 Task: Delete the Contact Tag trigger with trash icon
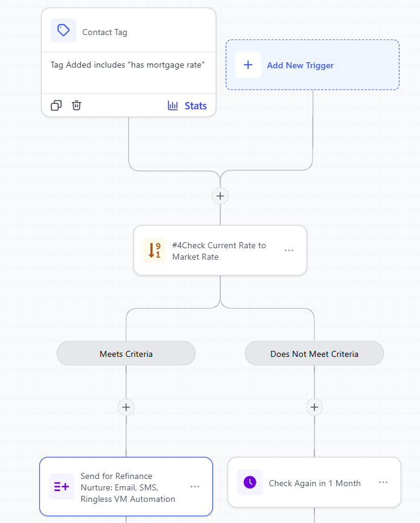point(76,105)
